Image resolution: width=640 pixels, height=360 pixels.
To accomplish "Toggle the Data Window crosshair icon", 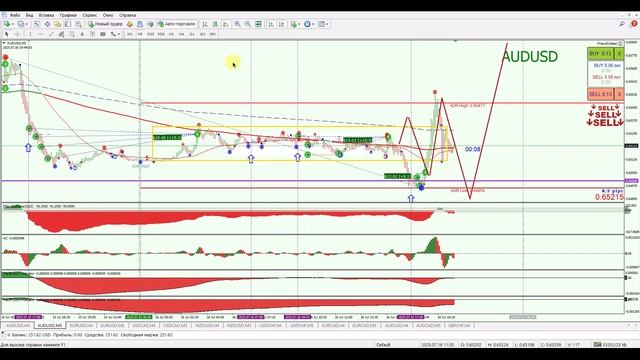I will click(47, 24).
